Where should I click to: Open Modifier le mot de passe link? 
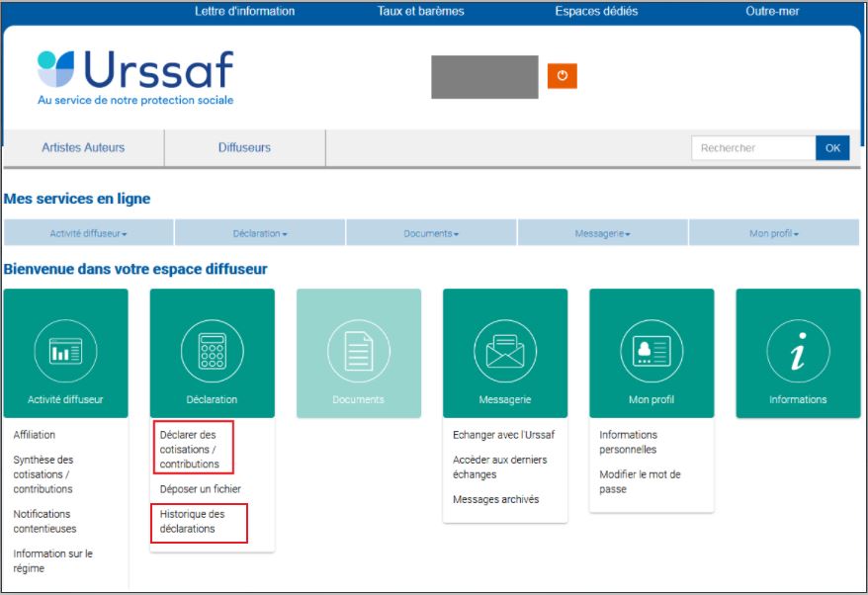[640, 481]
